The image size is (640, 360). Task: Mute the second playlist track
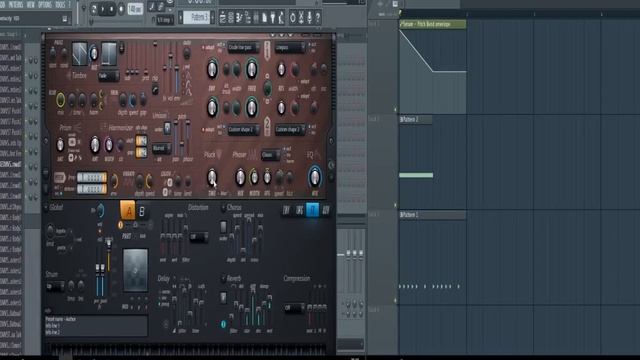click(395, 205)
